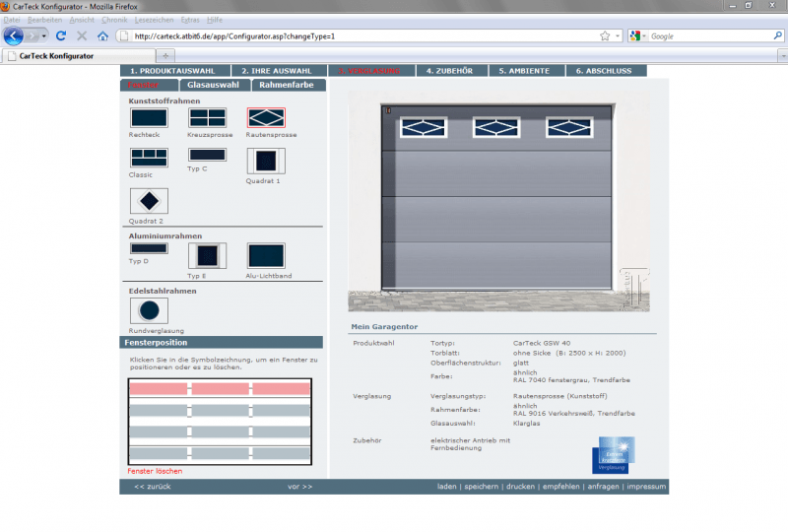Image resolution: width=788 pixels, height=532 pixels.
Task: Open the Bearbeiten menu
Action: click(44, 20)
